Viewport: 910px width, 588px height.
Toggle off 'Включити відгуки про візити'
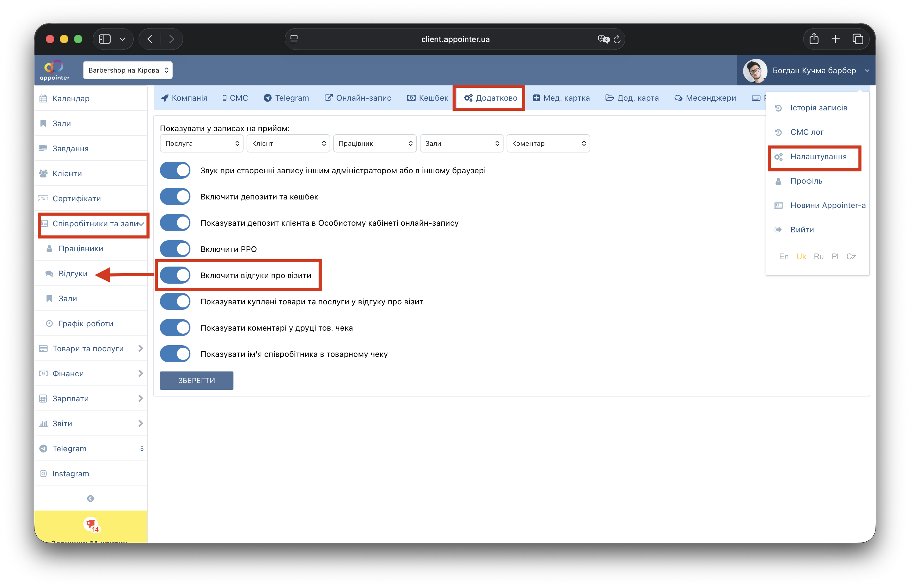(x=175, y=275)
